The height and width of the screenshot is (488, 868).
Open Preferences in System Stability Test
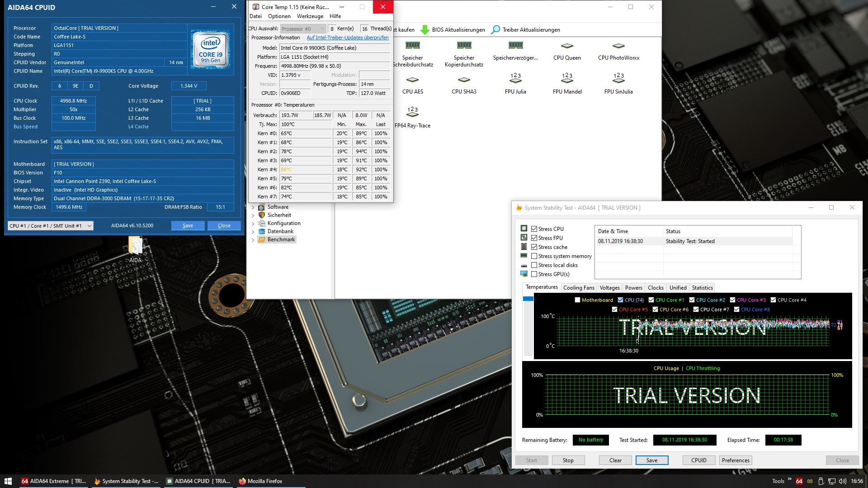[736, 460]
